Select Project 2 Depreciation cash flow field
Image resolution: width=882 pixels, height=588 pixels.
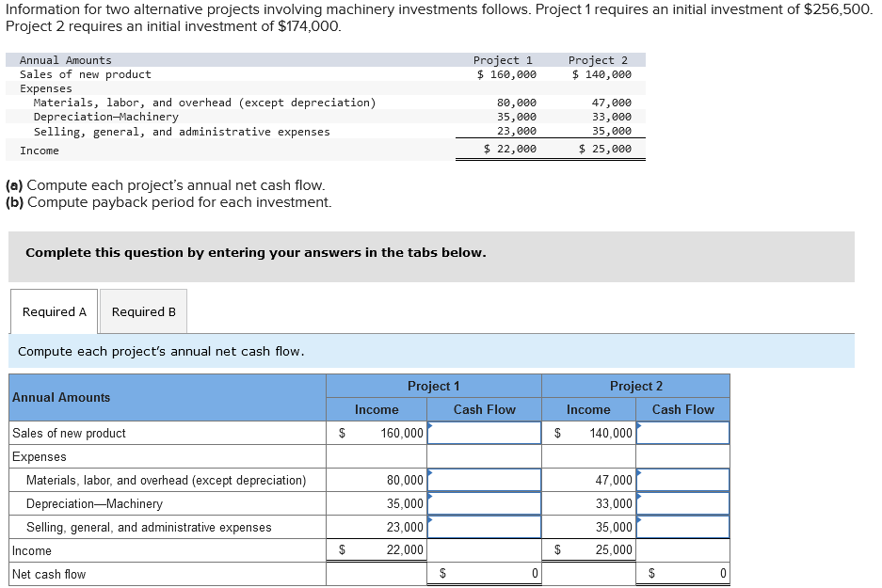(682, 503)
